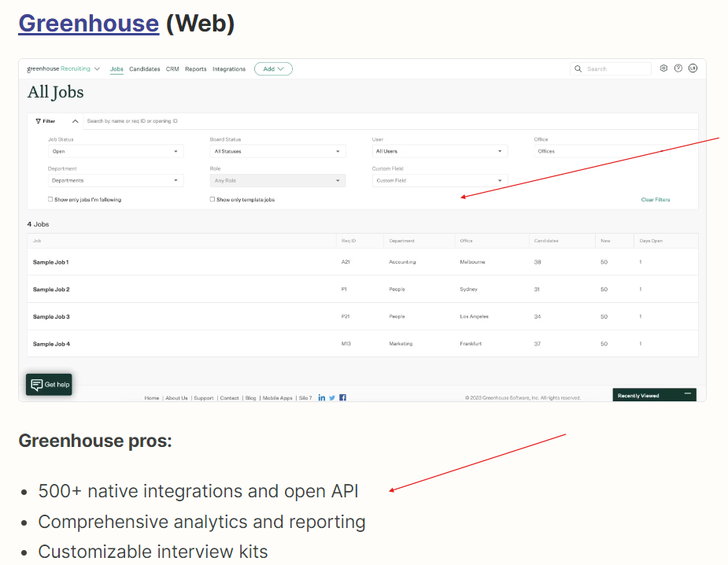
Task: Click the footer Mobile Apps link
Action: 278,398
